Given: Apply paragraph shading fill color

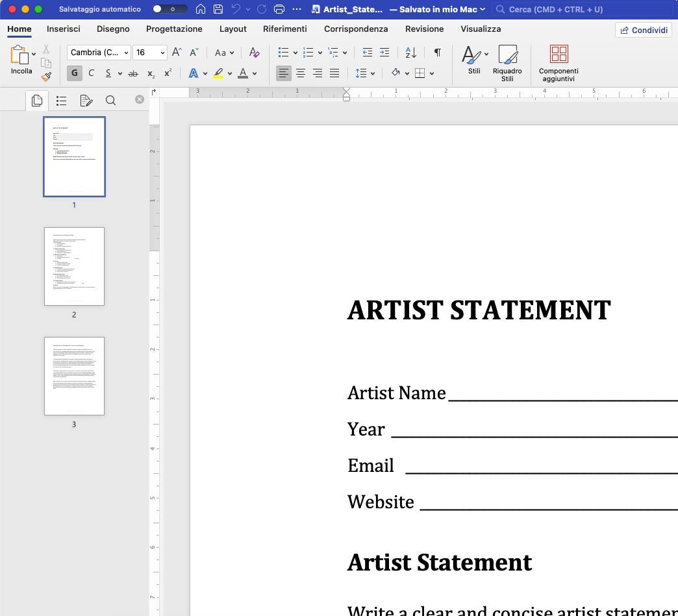Looking at the screenshot, I should click(395, 73).
